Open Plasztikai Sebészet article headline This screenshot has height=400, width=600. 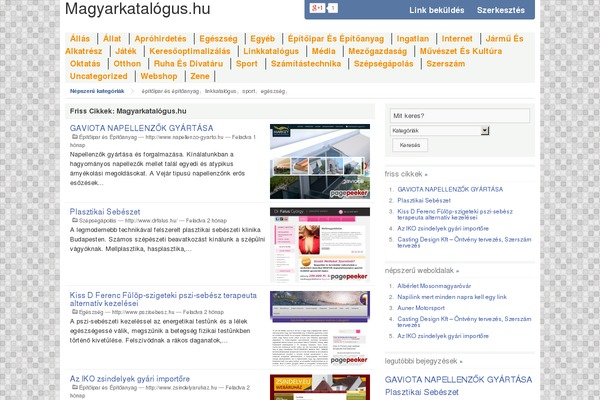pyautogui.click(x=105, y=212)
